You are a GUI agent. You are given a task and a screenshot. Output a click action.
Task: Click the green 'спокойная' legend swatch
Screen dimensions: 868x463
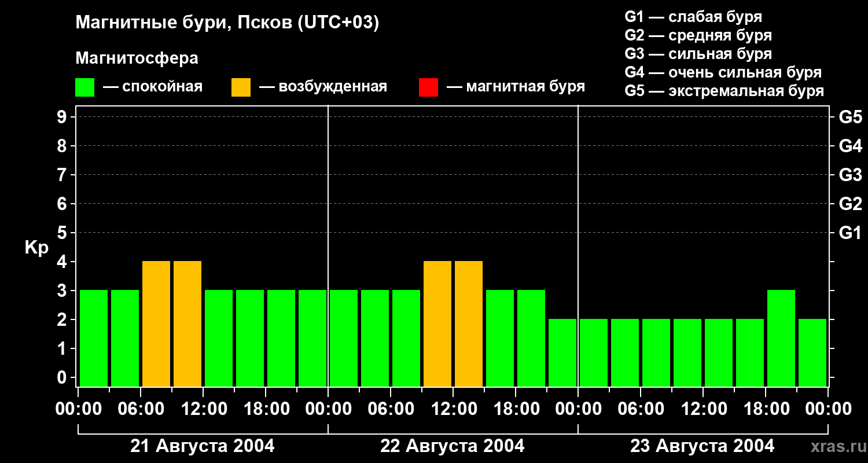[84, 87]
